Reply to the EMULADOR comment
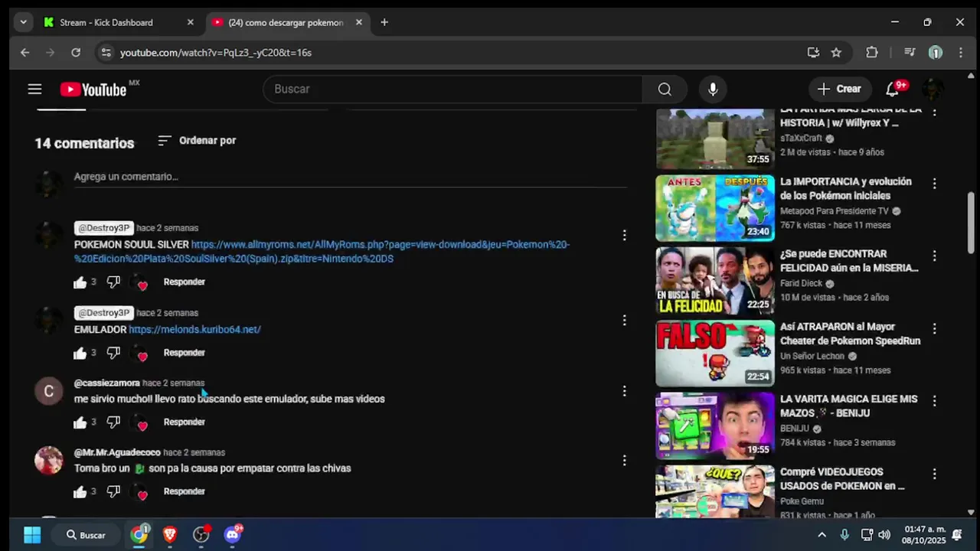Image resolution: width=980 pixels, height=551 pixels. coord(185,353)
